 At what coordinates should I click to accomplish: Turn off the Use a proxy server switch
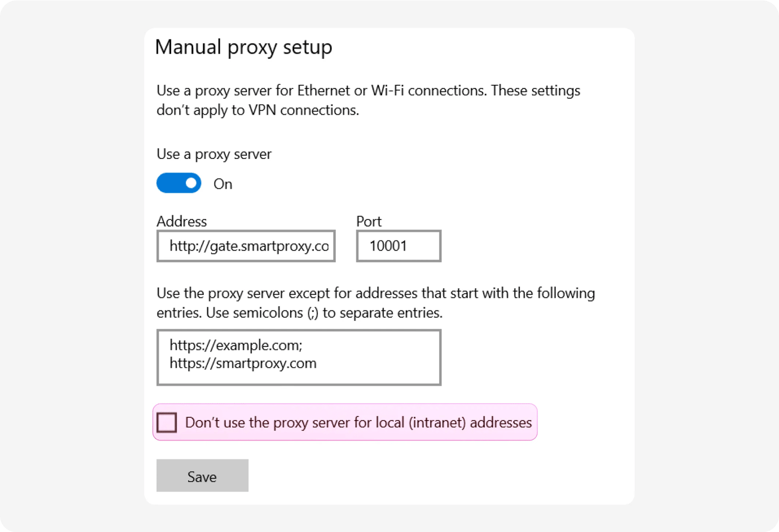[x=178, y=183]
